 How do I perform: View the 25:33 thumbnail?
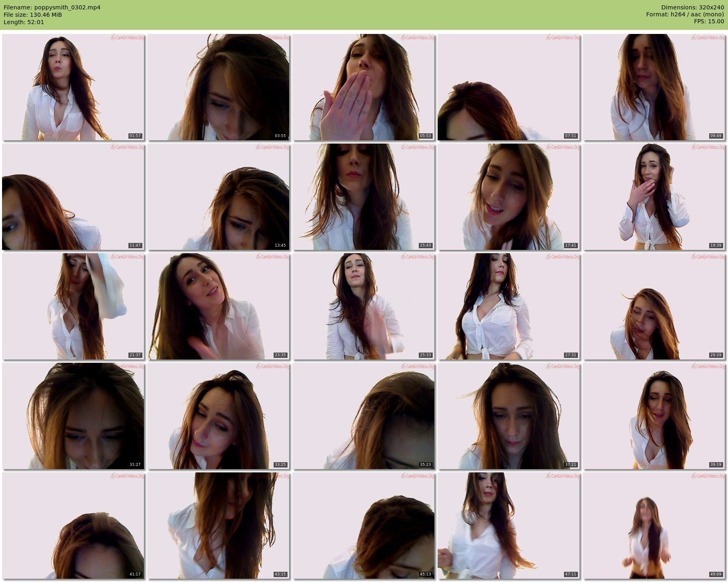click(364, 306)
